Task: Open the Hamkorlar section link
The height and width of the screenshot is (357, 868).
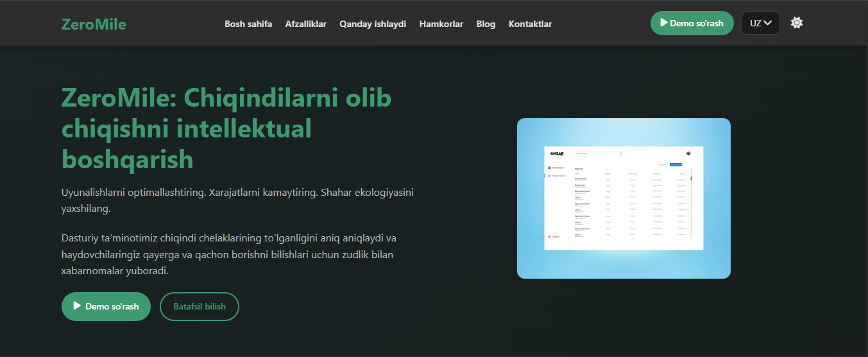Action: (441, 24)
